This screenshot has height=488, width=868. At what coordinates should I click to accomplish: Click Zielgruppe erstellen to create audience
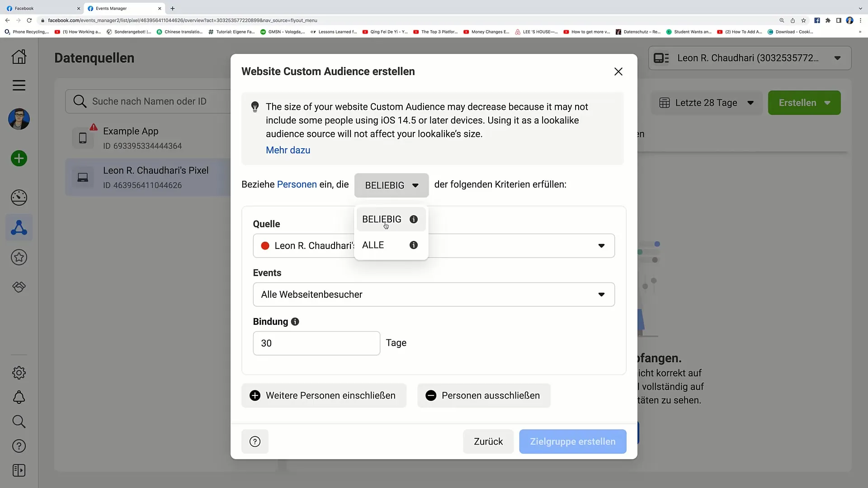[x=572, y=441]
